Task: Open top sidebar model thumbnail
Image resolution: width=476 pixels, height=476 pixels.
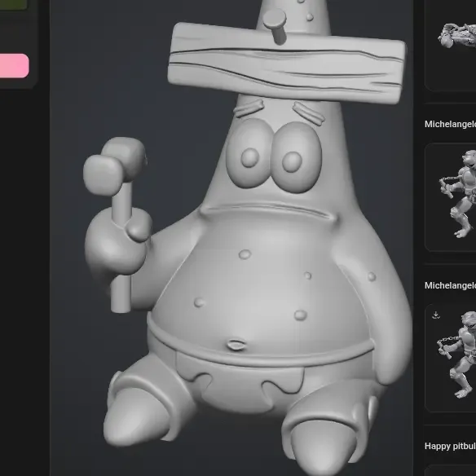Action: [x=451, y=45]
